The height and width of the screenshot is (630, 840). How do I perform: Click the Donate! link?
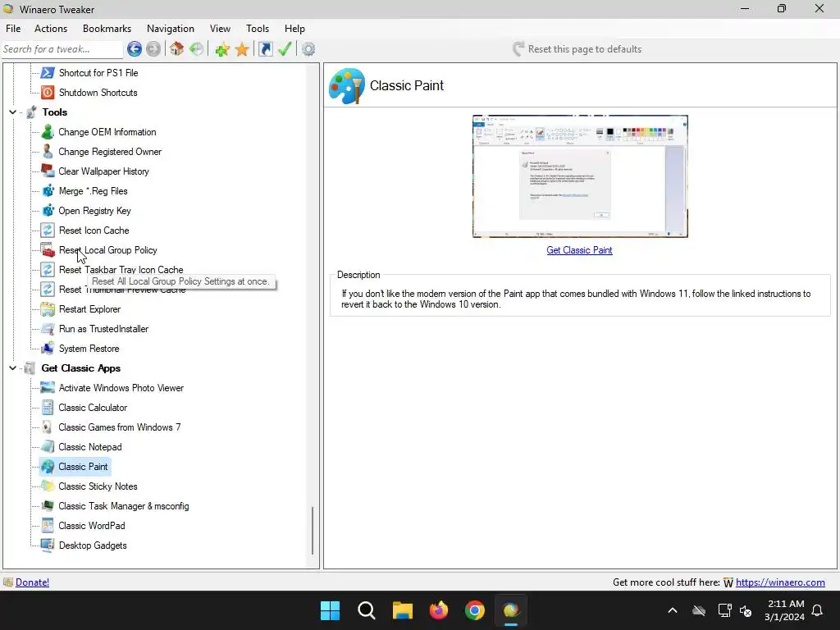pyautogui.click(x=32, y=582)
